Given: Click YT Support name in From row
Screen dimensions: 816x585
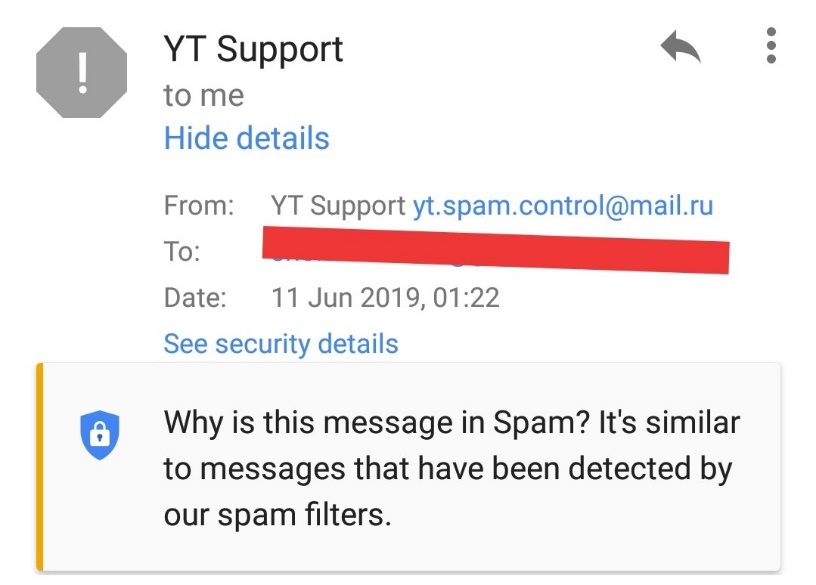Looking at the screenshot, I should point(338,207).
